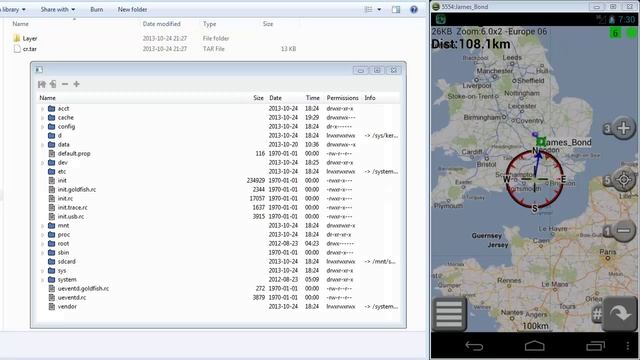Tap the green number 6 indicator
This screenshot has height=360, width=640.
tap(615, 33)
